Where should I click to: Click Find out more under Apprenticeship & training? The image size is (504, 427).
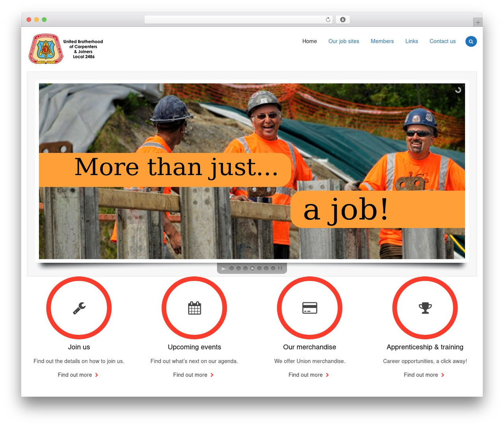(421, 375)
